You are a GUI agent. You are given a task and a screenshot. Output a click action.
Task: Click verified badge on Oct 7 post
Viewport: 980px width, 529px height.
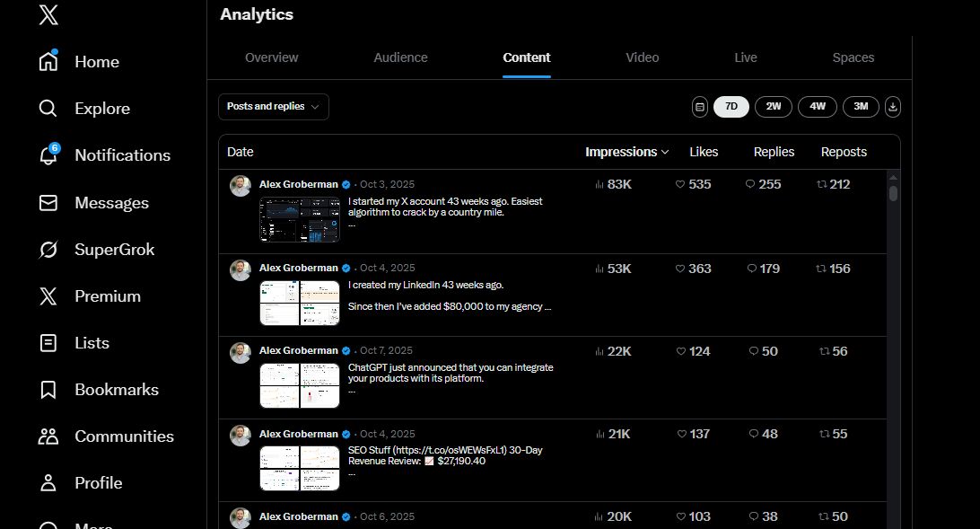346,351
